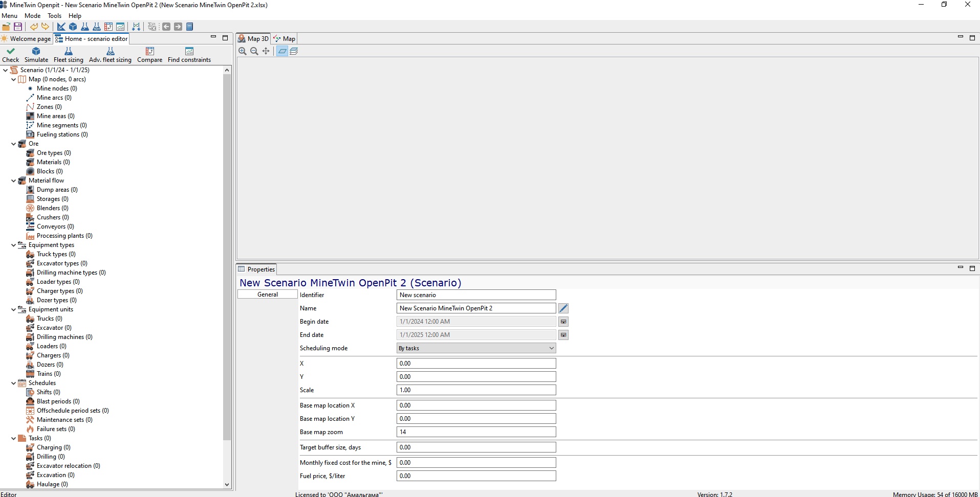
Task: Click the undo arrow toolbar icon
Action: click(x=34, y=27)
